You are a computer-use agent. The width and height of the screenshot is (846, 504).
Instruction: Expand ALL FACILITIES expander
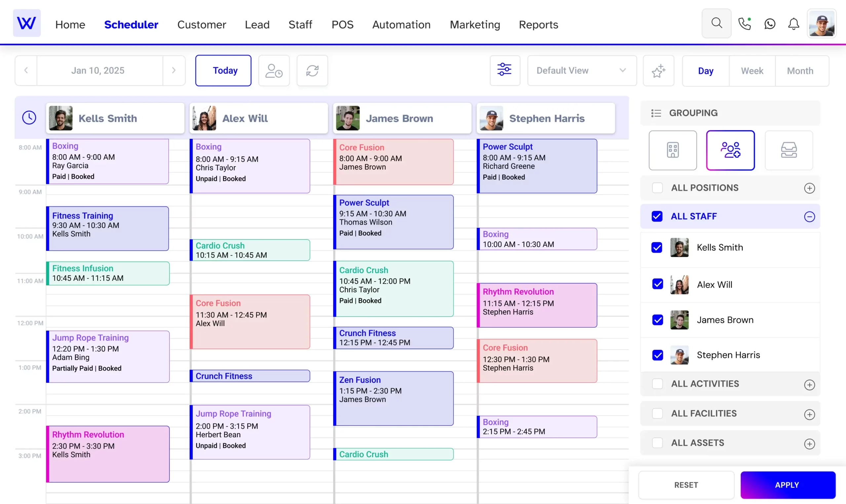click(810, 414)
